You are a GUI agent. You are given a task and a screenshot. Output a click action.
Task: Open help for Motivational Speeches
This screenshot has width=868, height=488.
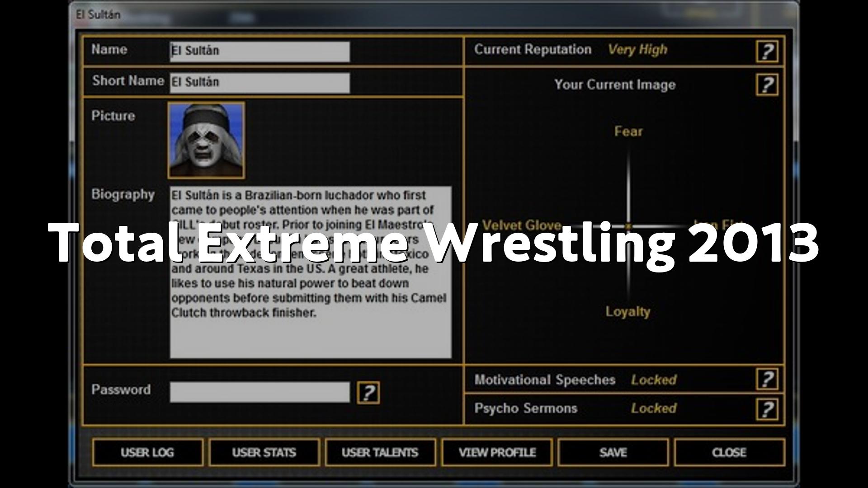(x=767, y=379)
